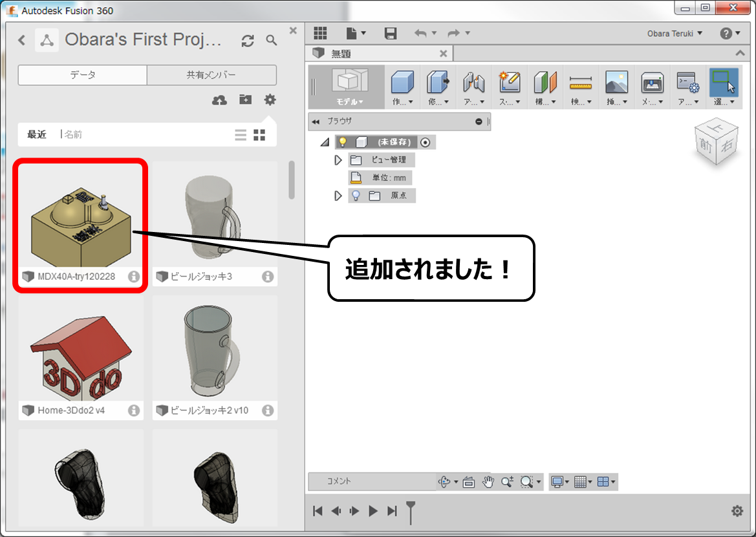Open the Obara Teruki account menu
The height and width of the screenshot is (537, 756).
[675, 34]
